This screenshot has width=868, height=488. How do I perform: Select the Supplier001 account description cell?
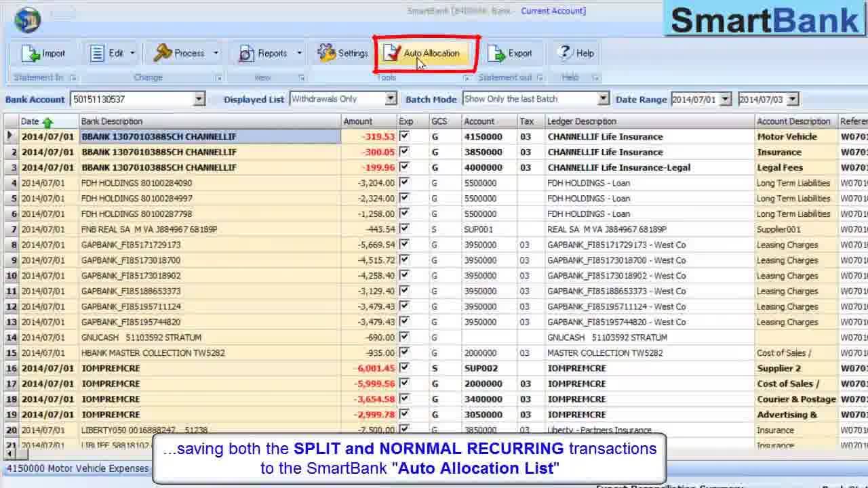(x=796, y=229)
